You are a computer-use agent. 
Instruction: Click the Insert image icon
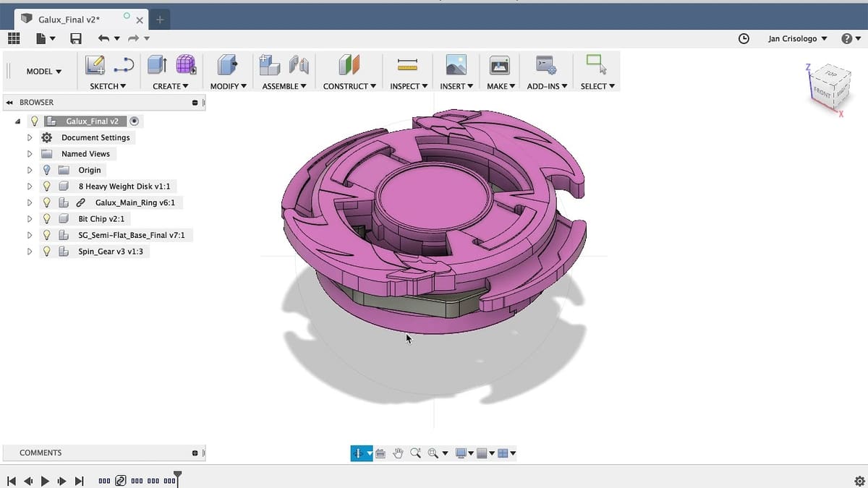click(x=456, y=65)
